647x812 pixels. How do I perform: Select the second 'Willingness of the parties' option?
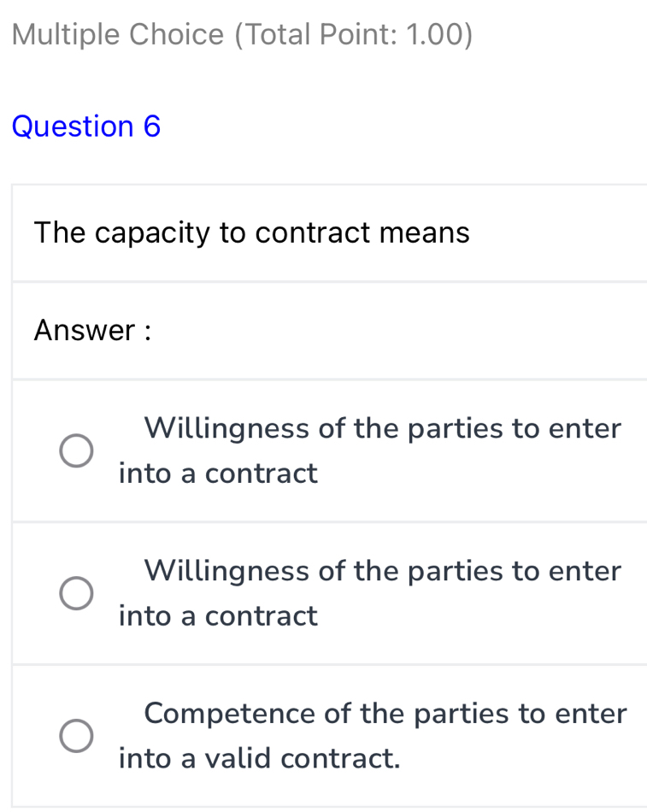(x=76, y=593)
